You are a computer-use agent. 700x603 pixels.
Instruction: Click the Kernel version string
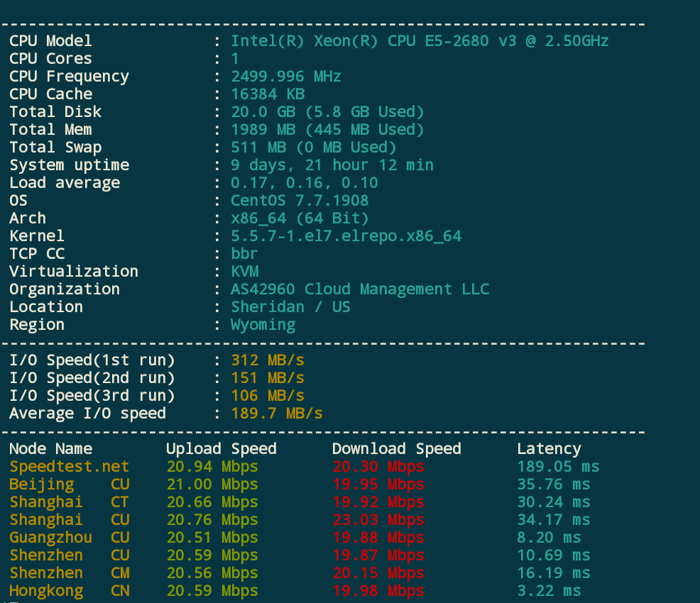point(346,236)
